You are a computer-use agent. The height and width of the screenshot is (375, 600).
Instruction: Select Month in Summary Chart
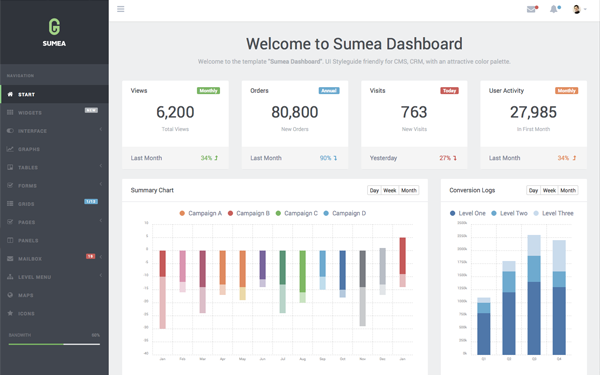pyautogui.click(x=409, y=190)
